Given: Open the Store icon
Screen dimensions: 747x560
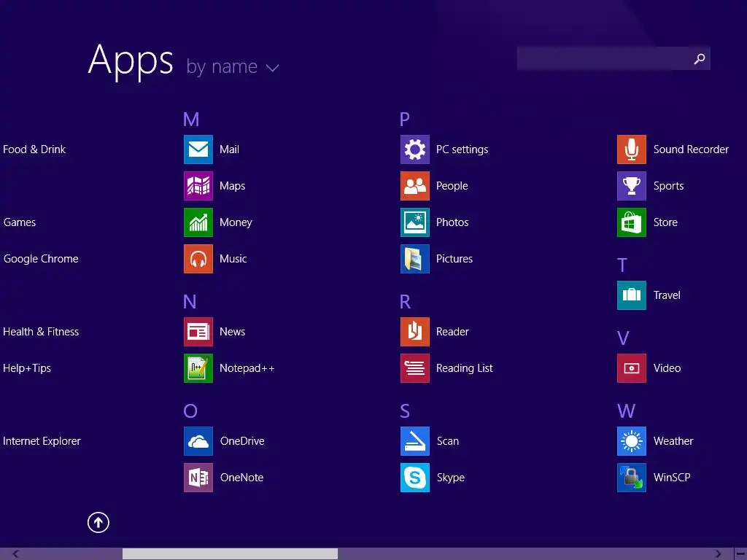Looking at the screenshot, I should tap(632, 222).
